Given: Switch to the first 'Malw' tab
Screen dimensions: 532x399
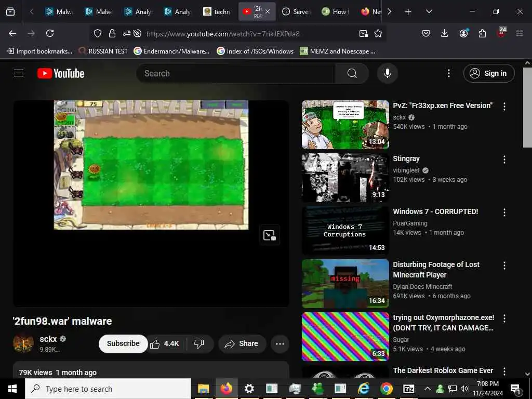Looking at the screenshot, I should [x=59, y=11].
